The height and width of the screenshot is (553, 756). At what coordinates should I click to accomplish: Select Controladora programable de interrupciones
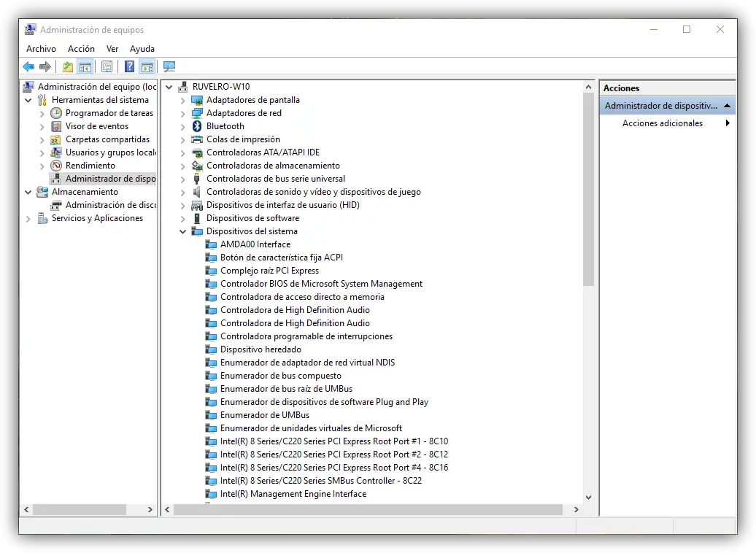click(x=306, y=336)
